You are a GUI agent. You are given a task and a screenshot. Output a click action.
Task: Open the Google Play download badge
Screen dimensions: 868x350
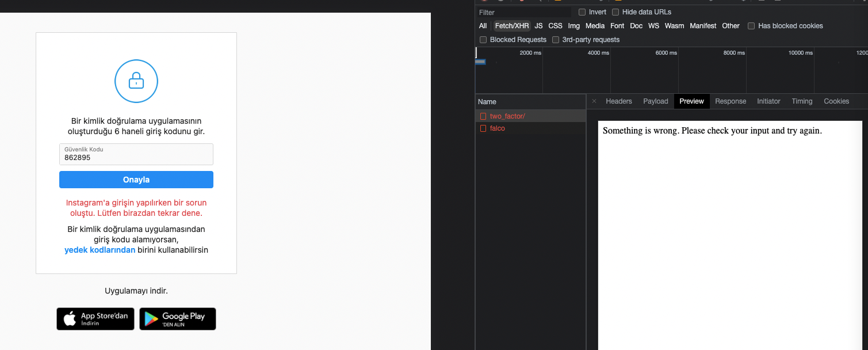click(178, 319)
